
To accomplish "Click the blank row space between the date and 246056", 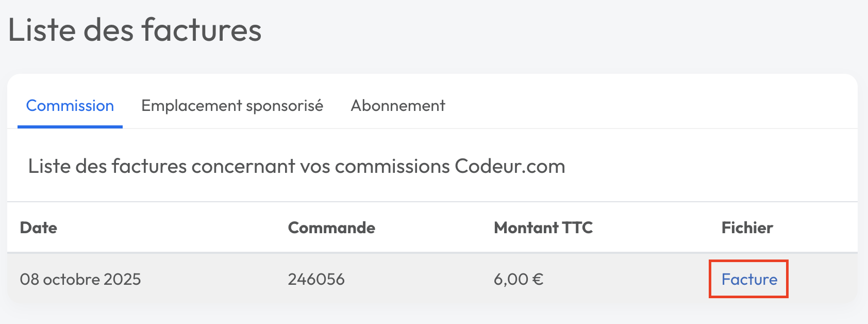I will click(x=214, y=279).
